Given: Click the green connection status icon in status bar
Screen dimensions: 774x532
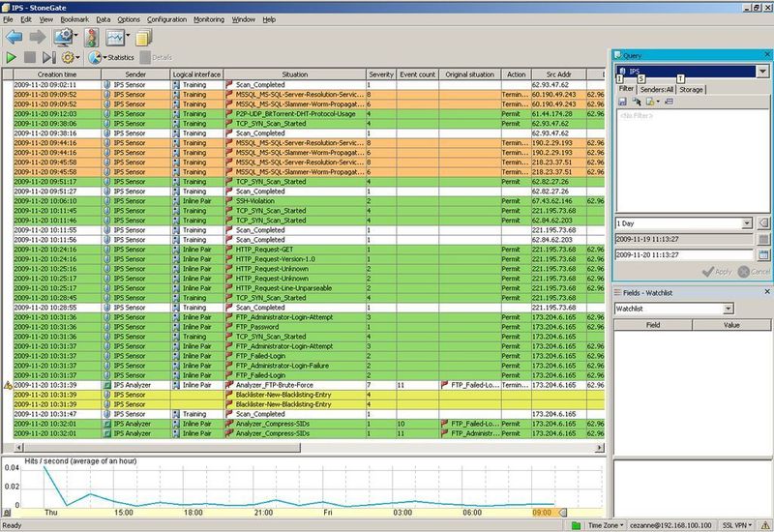Looking at the screenshot, I should (576, 525).
